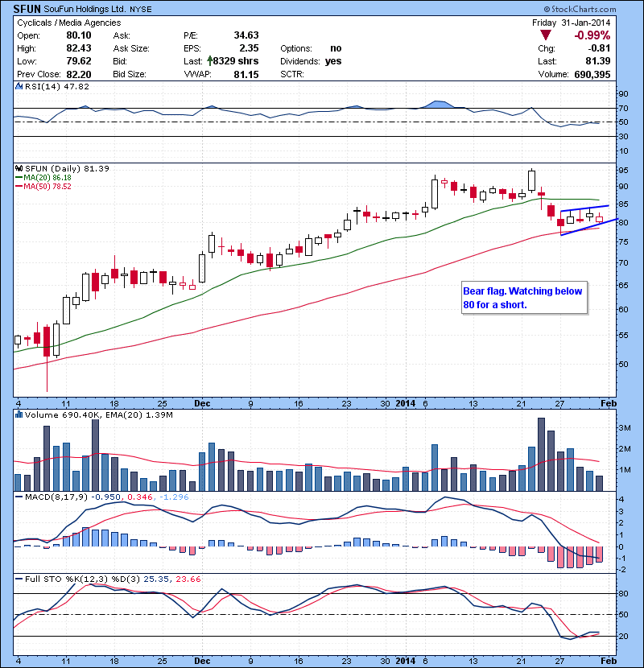Screen dimensions: 644x668
Task: Click SouFun Holdings Ltd. company name
Action: point(85,9)
